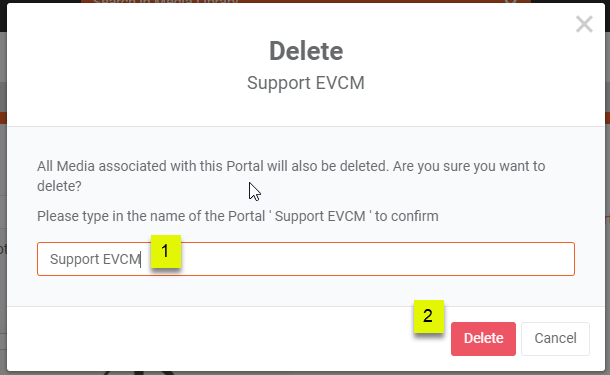
Task: Click the red Delete button
Action: tap(483, 338)
